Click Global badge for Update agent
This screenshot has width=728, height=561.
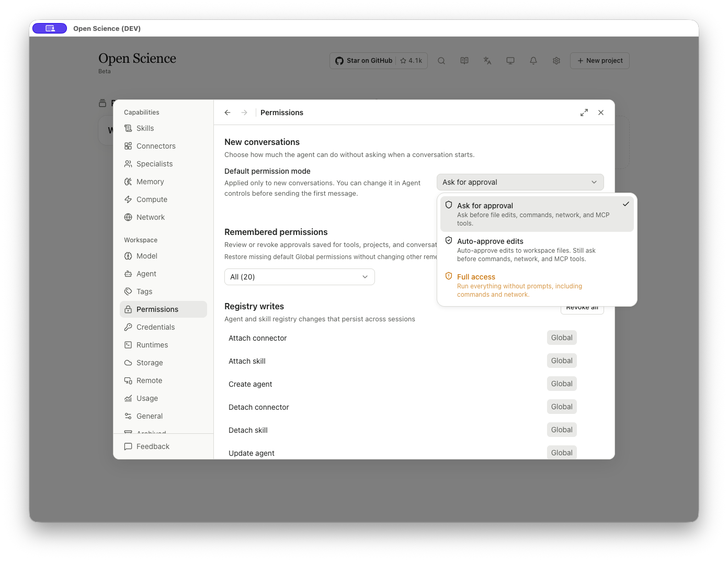coord(562,452)
